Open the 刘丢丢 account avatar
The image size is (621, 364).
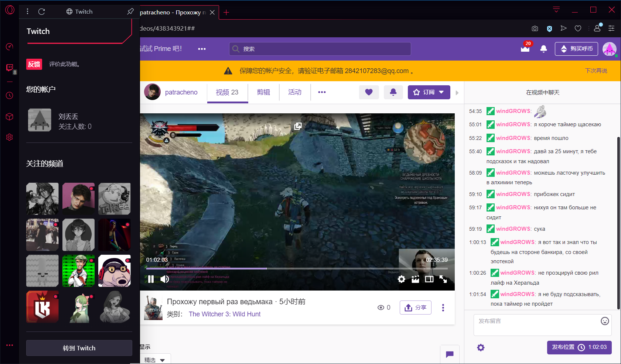click(40, 120)
